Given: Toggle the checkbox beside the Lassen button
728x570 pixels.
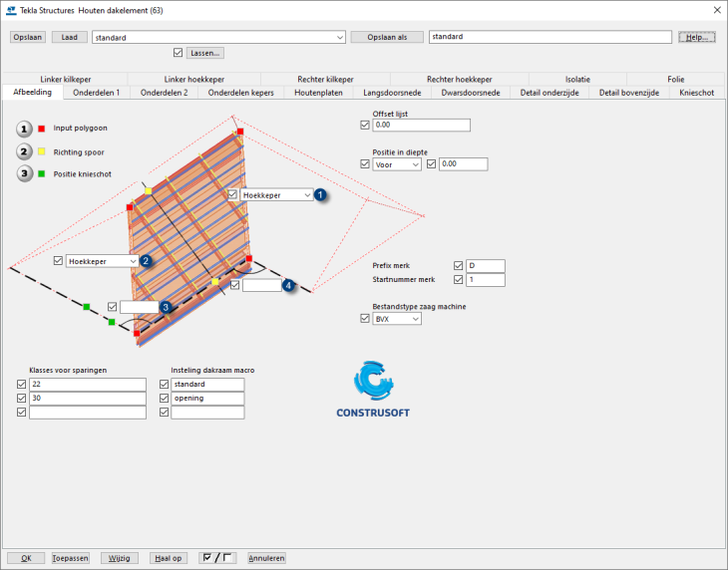Looking at the screenshot, I should (x=179, y=53).
